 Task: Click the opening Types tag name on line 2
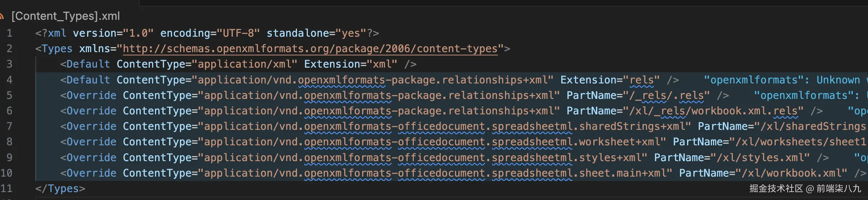(57, 49)
